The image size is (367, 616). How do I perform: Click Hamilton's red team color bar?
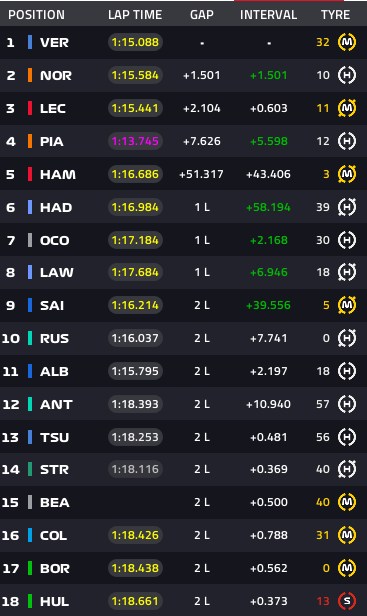[30, 174]
